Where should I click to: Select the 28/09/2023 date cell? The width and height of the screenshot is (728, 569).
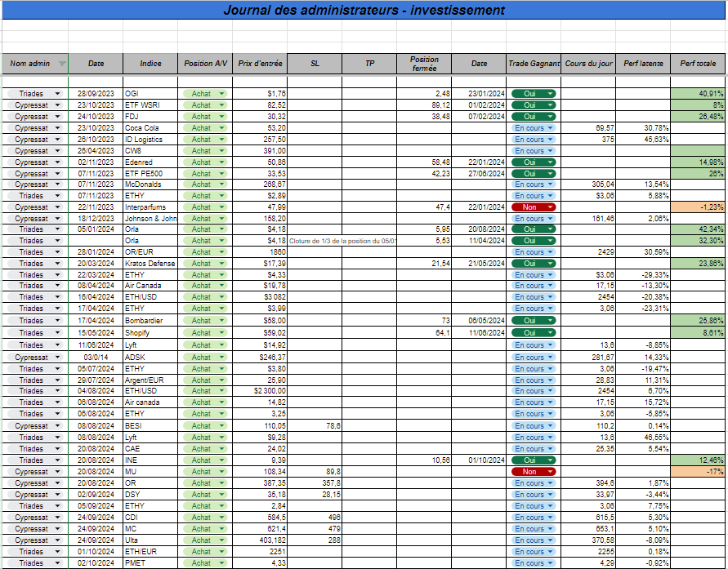[x=96, y=94]
